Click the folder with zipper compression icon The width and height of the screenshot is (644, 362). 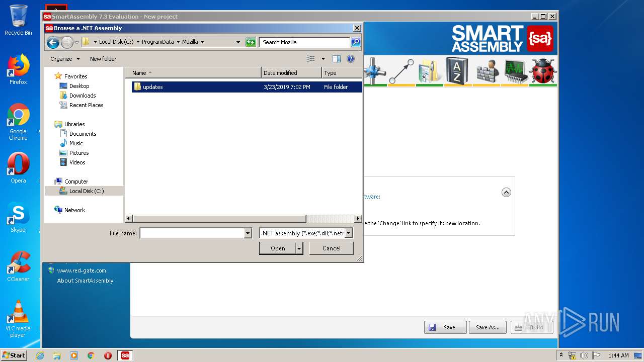[x=429, y=71]
